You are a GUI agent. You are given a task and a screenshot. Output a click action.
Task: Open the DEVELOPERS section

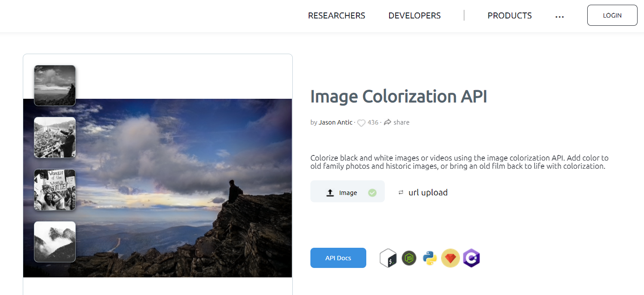pos(414,15)
